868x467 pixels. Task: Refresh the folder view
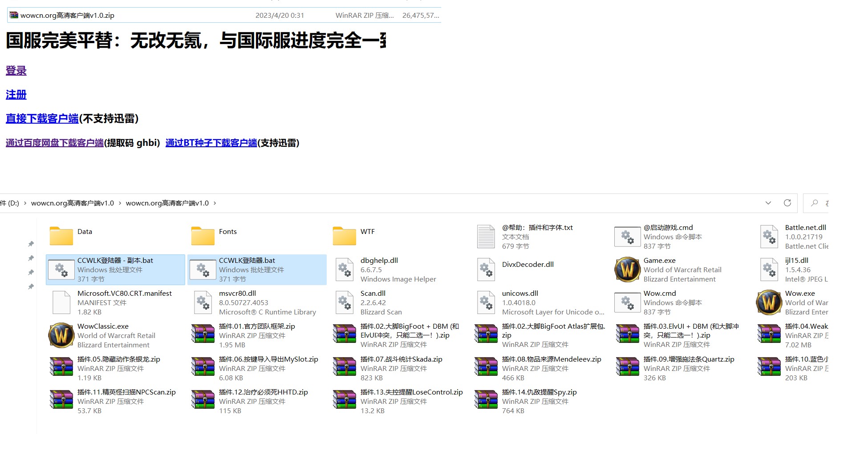pyautogui.click(x=787, y=203)
